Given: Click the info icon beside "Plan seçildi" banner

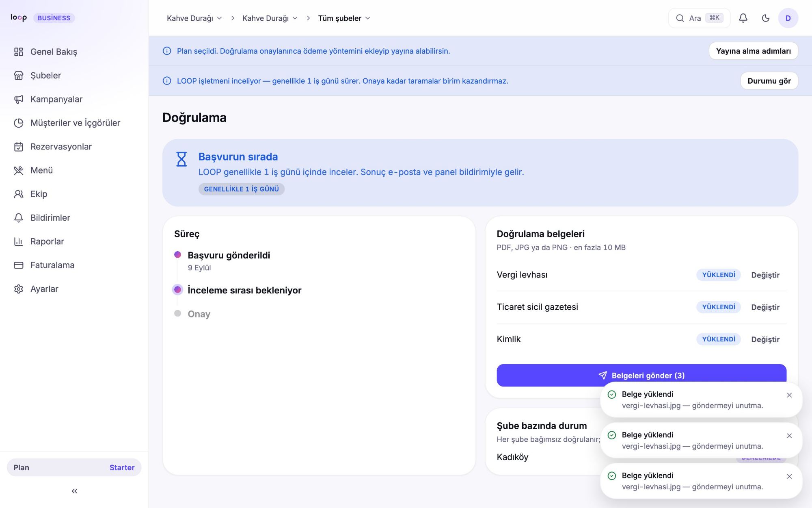Looking at the screenshot, I should tap(167, 51).
